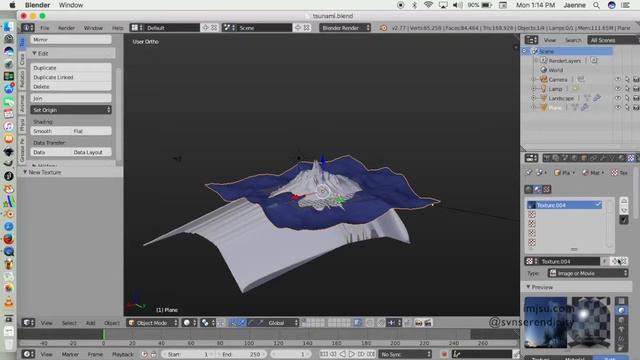
Task: Click the Camera object icon in outliner
Action: click(x=544, y=79)
